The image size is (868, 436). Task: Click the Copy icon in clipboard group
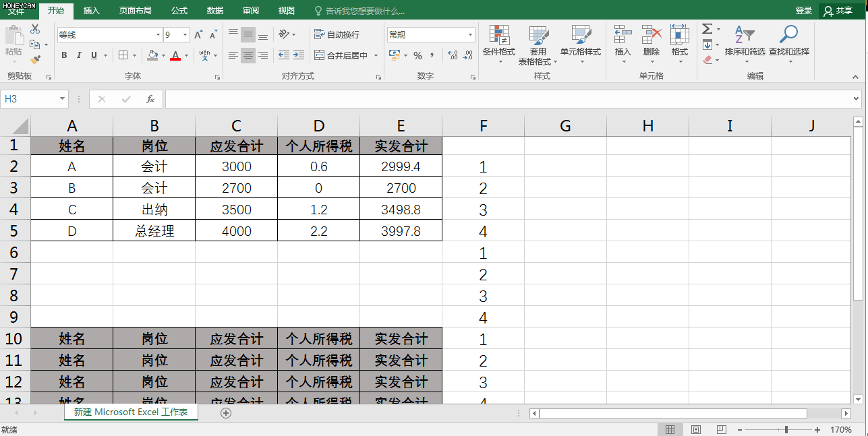pyautogui.click(x=34, y=44)
